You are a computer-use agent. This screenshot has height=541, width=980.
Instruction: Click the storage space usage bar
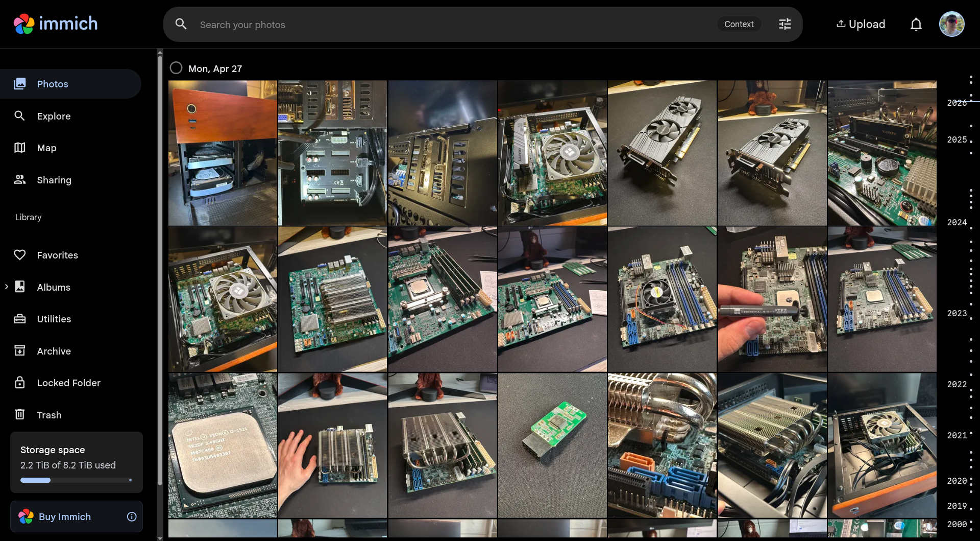coord(77,480)
